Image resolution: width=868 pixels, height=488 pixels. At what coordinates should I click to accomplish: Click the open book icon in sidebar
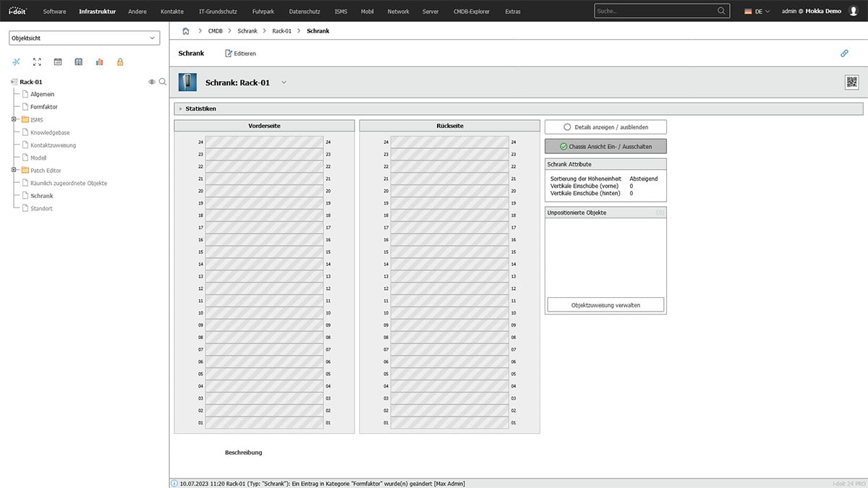pyautogui.click(x=79, y=62)
